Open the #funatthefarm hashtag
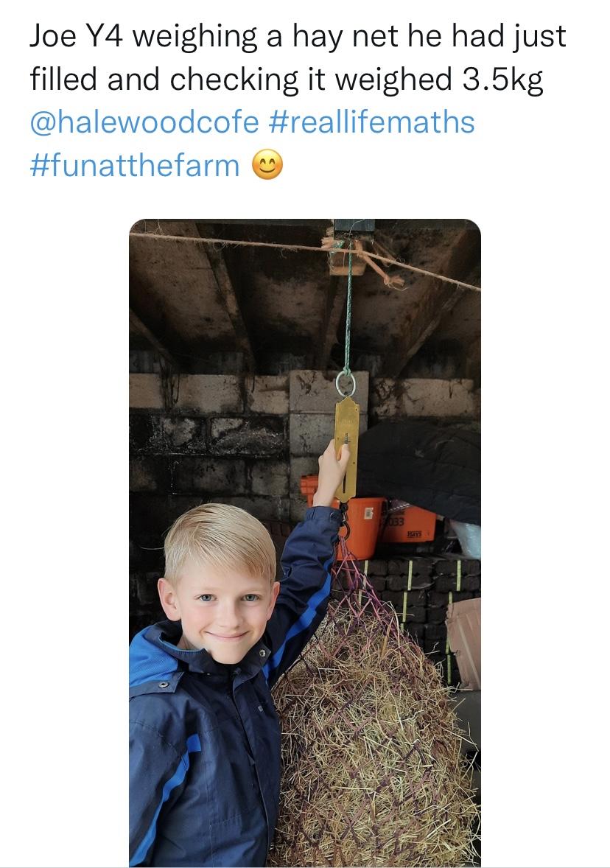This screenshot has height=868, width=610. coord(135,165)
